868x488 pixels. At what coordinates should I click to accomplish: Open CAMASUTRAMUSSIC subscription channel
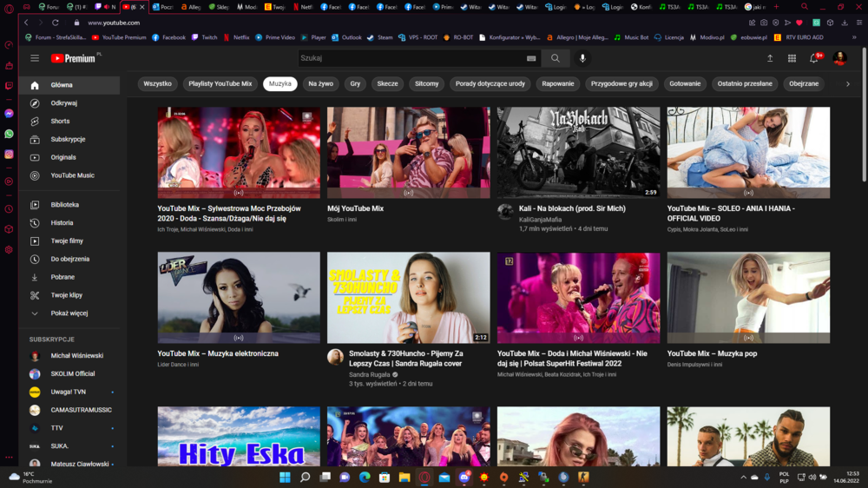(69, 410)
